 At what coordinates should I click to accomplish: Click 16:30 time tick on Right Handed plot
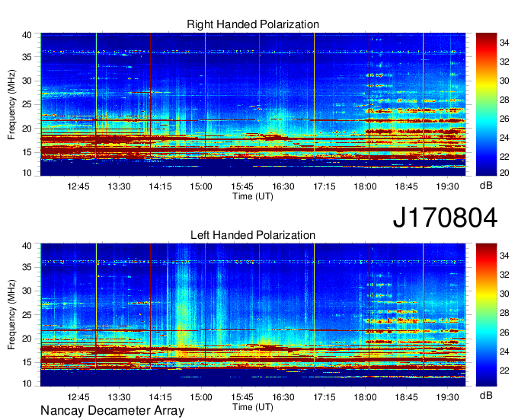click(283, 186)
